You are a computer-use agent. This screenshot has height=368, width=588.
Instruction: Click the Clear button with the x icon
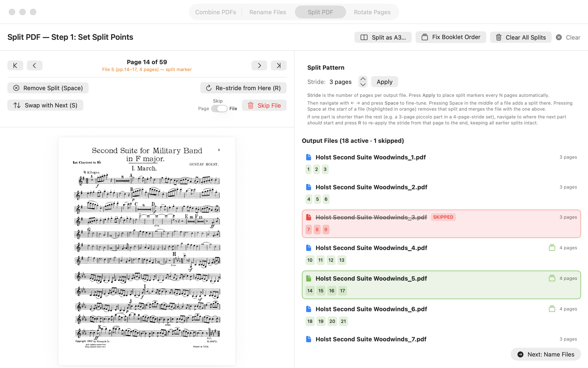[x=568, y=37]
